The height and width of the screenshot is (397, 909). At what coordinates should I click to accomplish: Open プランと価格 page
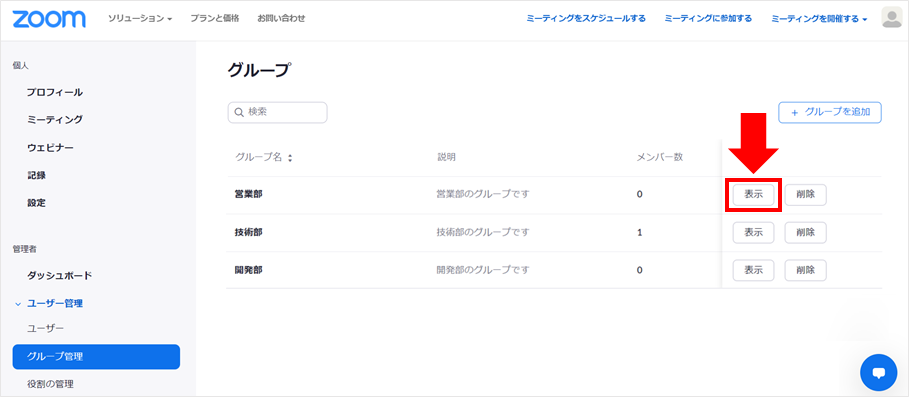pos(214,19)
